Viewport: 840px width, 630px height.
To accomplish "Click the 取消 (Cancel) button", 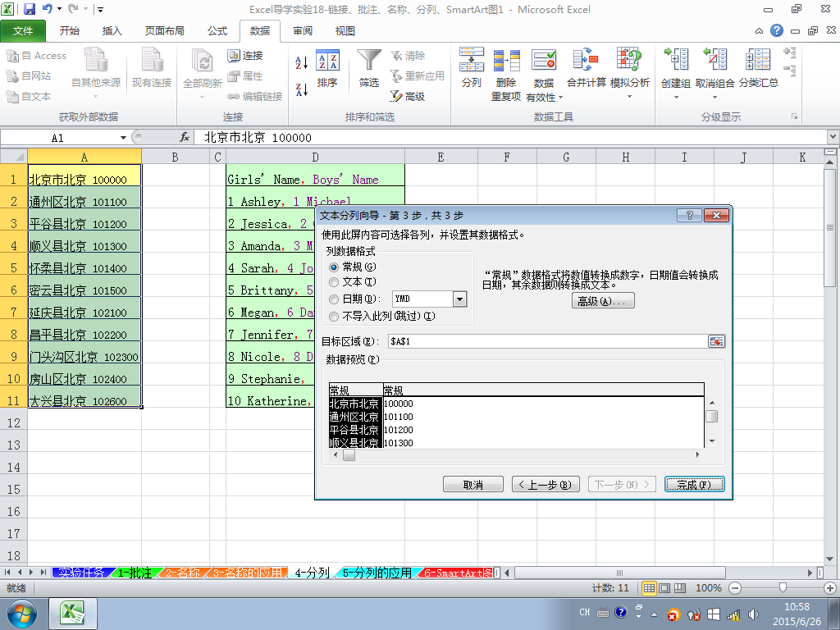I will coord(473,484).
